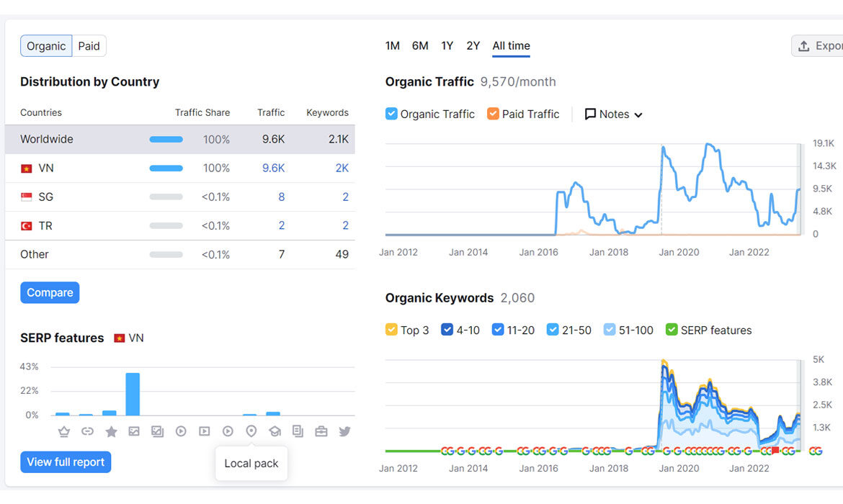The width and height of the screenshot is (843, 504).
Task: Click the single image SERP feature icon
Action: click(x=134, y=431)
